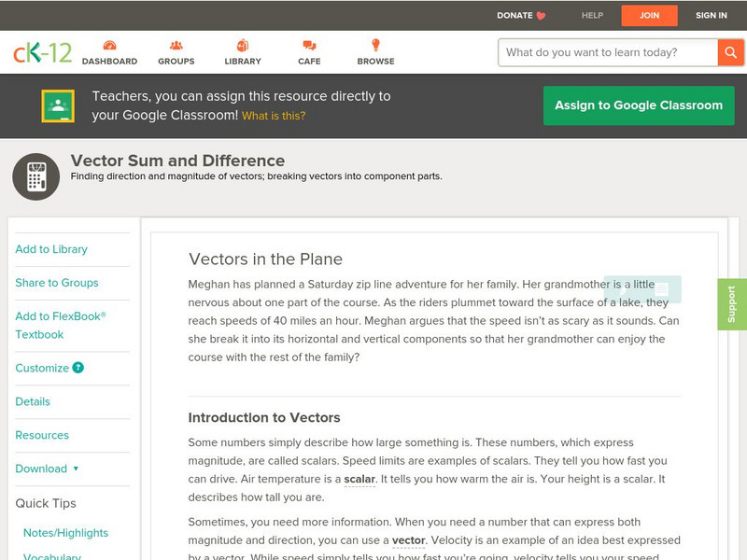Click the orange search magnifier button
This screenshot has width=747, height=560.
point(730,52)
